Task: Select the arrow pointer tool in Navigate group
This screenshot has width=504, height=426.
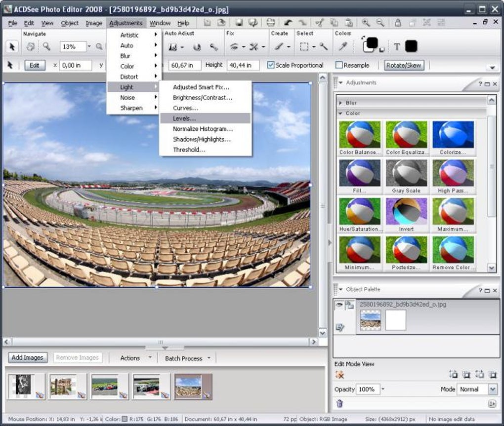Action: 12,47
